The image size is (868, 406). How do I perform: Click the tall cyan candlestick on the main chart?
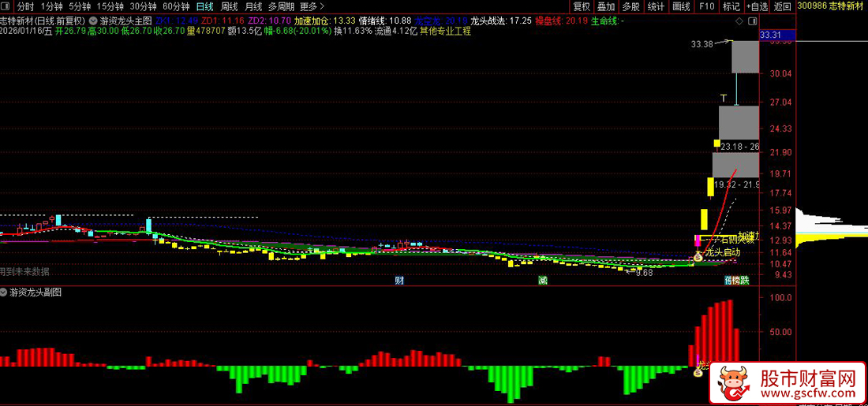[x=148, y=227]
